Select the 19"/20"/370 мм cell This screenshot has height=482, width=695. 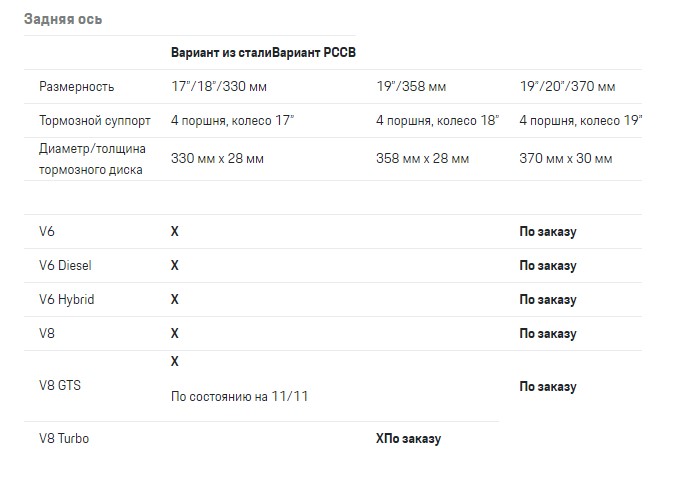pos(567,87)
